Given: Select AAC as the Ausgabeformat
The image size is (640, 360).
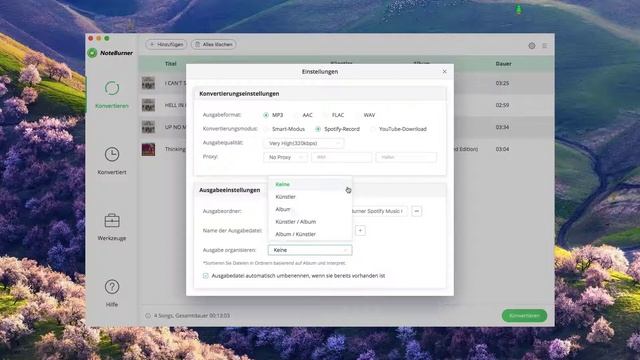Looking at the screenshot, I should [297, 115].
